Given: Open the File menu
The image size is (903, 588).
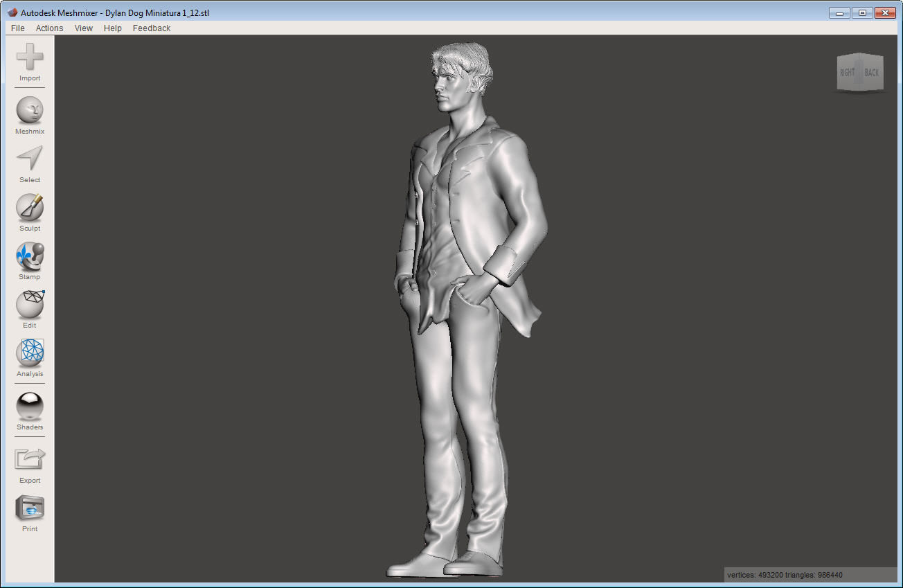Looking at the screenshot, I should [18, 28].
